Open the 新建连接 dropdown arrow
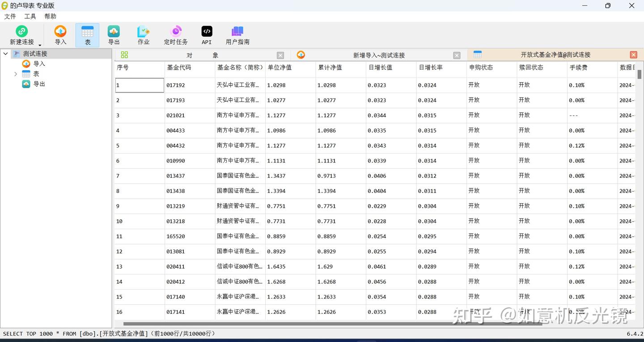The image size is (644, 342). (40, 45)
